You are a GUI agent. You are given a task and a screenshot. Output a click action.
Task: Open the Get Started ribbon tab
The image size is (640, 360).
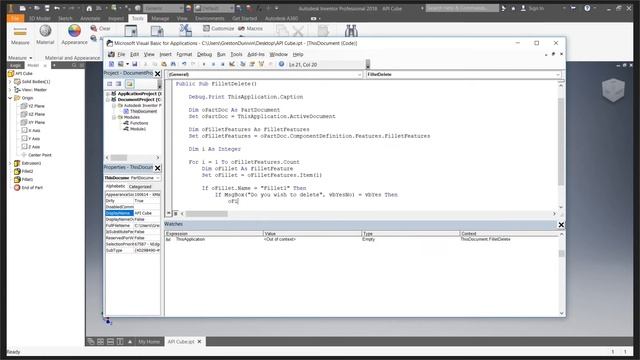244,18
